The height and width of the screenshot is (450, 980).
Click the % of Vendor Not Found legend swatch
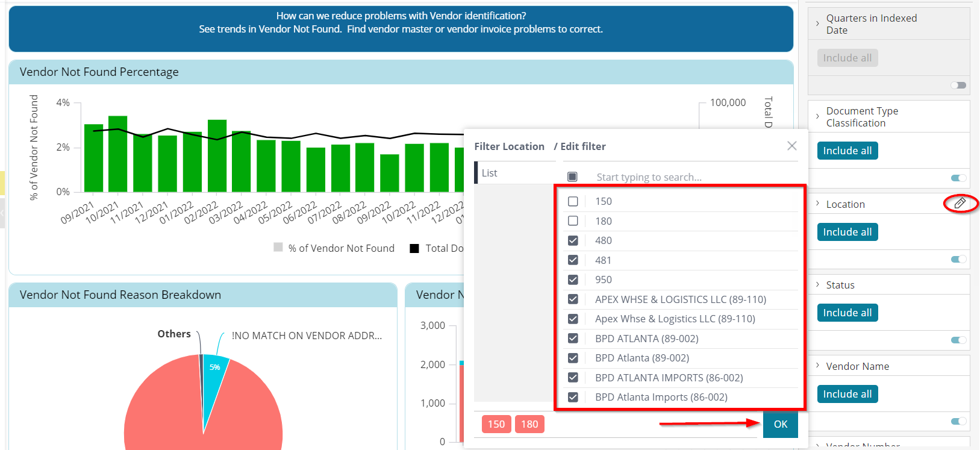[x=278, y=247]
